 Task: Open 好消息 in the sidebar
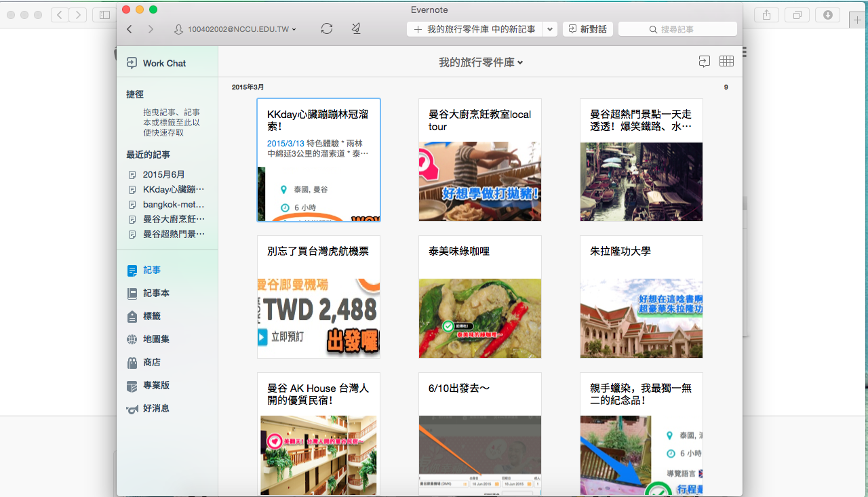[149, 408]
